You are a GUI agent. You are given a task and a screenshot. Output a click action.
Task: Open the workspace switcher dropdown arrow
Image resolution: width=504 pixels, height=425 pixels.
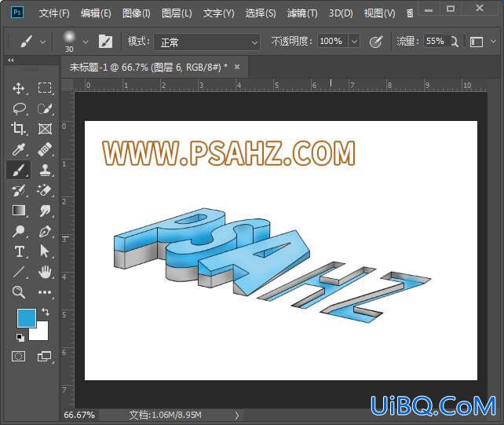coord(493,42)
